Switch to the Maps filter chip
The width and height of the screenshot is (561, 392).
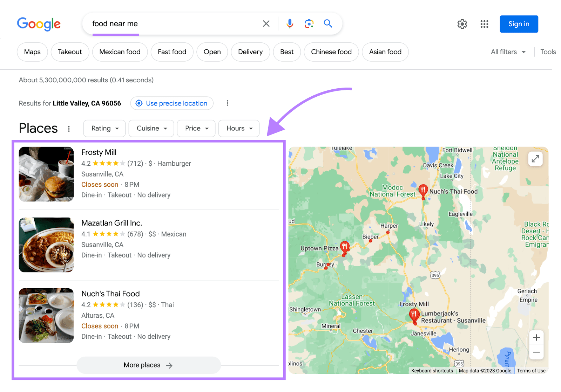pos(32,52)
